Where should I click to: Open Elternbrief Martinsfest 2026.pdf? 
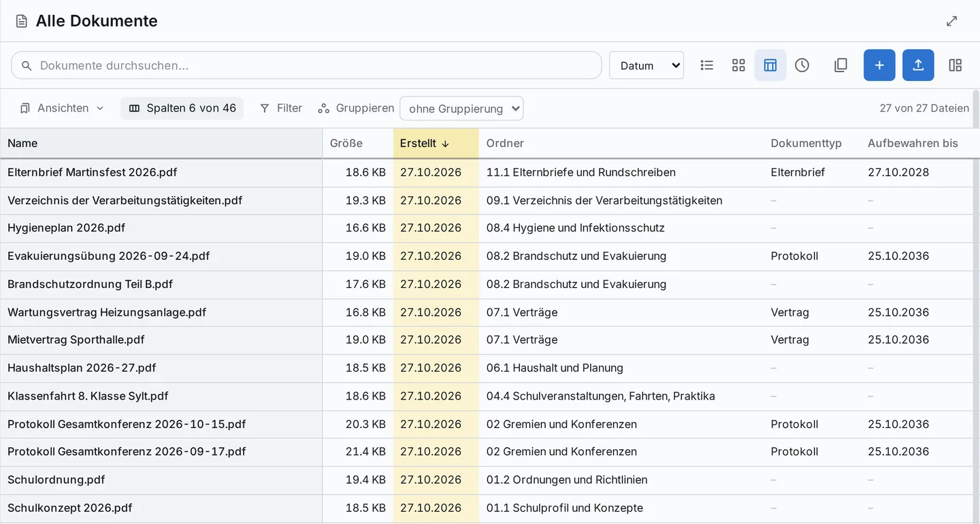pos(92,172)
